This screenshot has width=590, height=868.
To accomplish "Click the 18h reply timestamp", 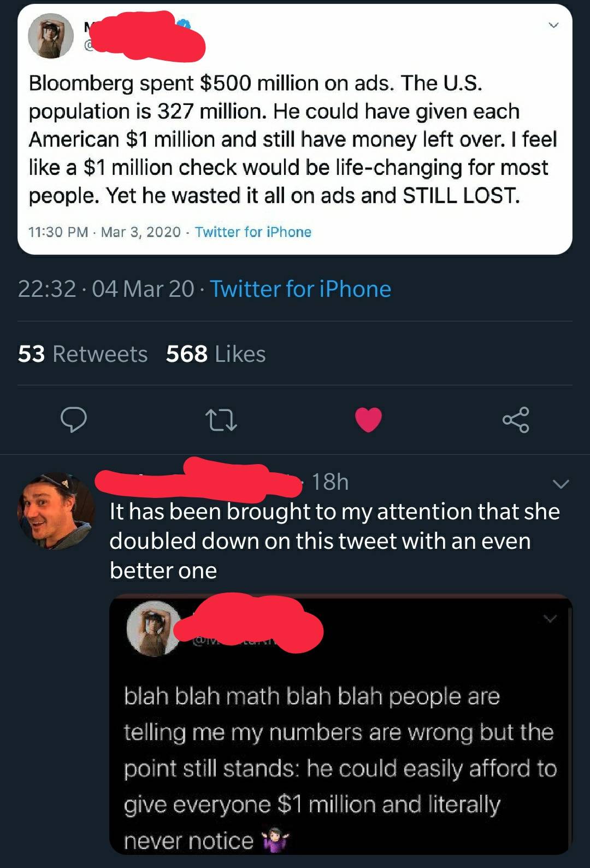I will click(x=330, y=482).
